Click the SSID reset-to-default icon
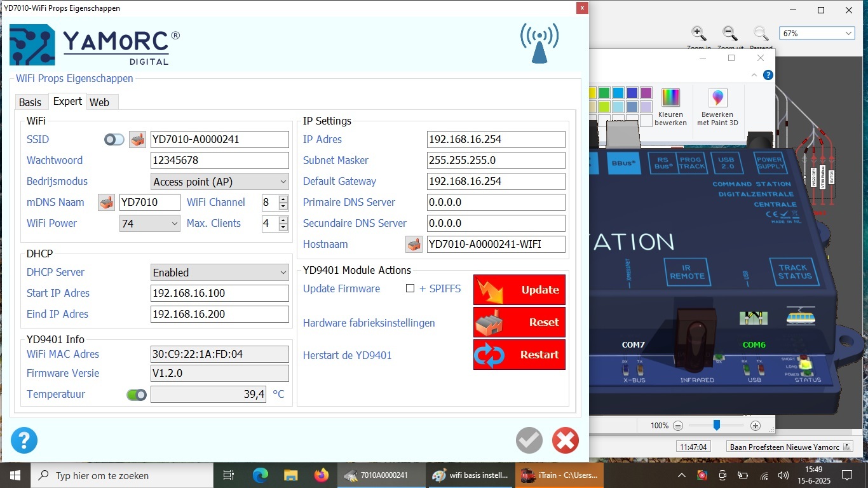 click(137, 139)
